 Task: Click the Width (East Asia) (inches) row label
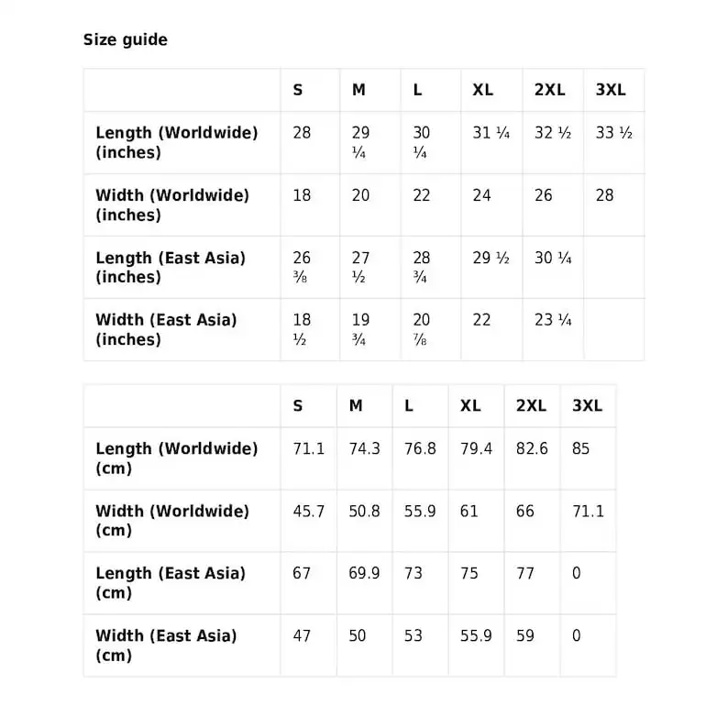(x=166, y=329)
